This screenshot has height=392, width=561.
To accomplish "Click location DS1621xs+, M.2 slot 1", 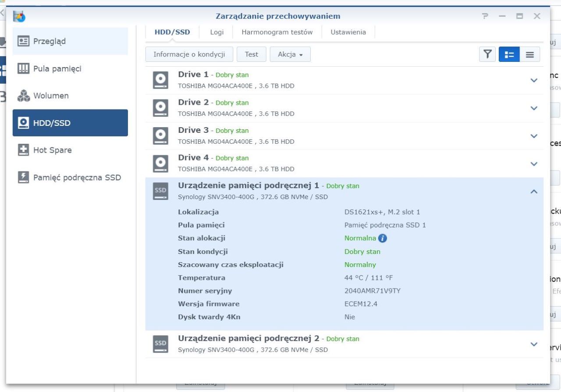I will pos(382,212).
